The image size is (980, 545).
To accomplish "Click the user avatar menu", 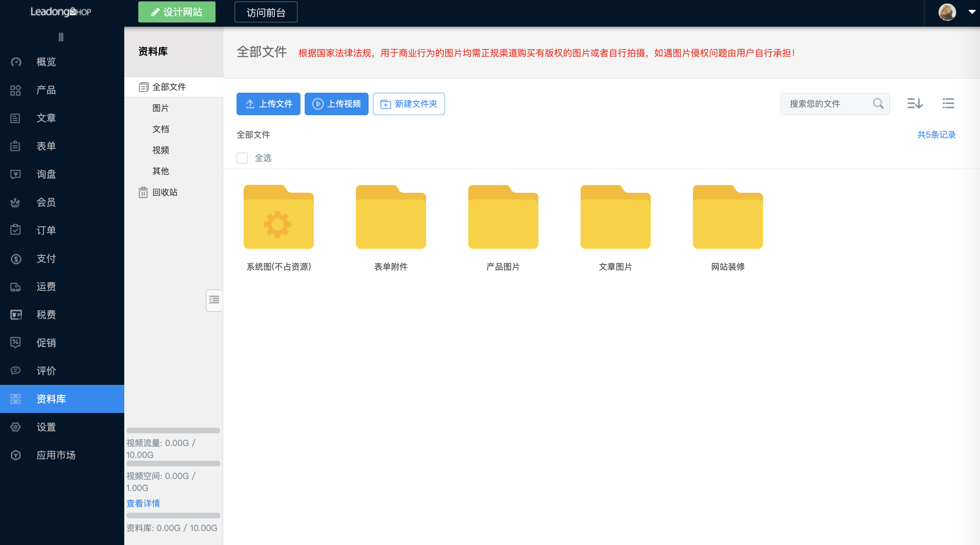I will 947,12.
